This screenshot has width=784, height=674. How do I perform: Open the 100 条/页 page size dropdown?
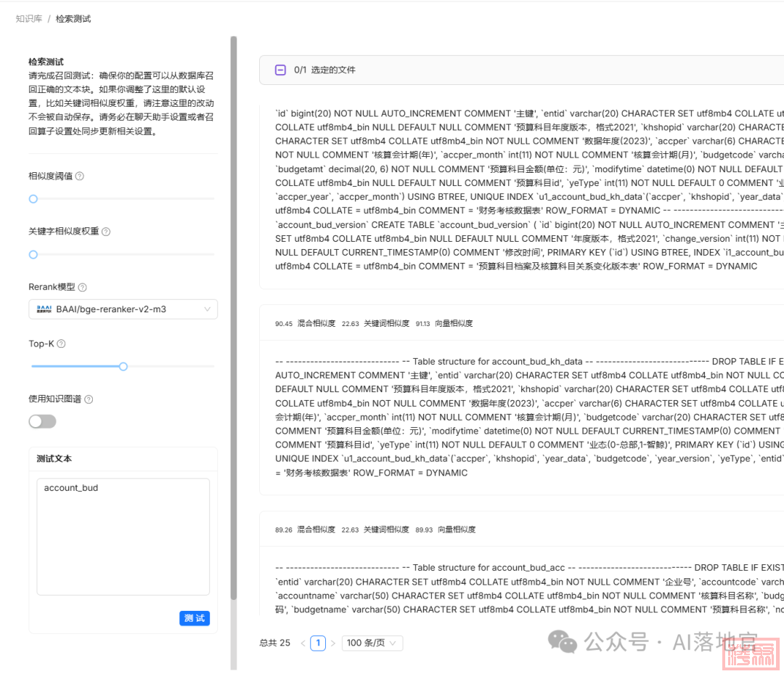click(x=372, y=643)
